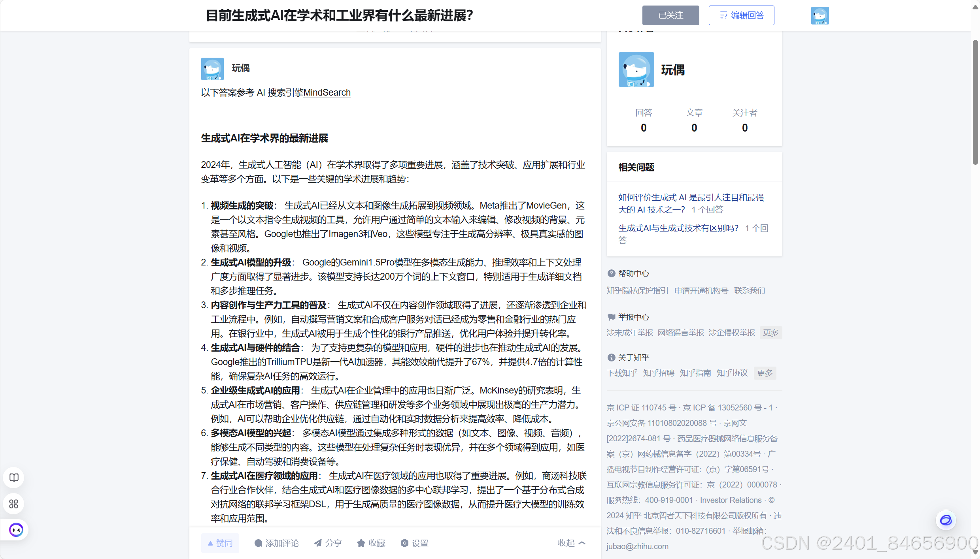Click the user avatar in top header
Viewport: 980px width, 559px height.
(x=820, y=16)
